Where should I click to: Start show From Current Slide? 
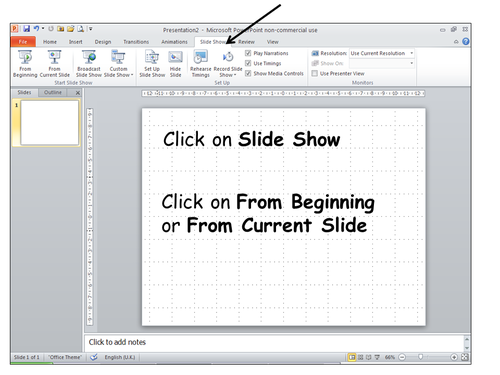coord(55,64)
